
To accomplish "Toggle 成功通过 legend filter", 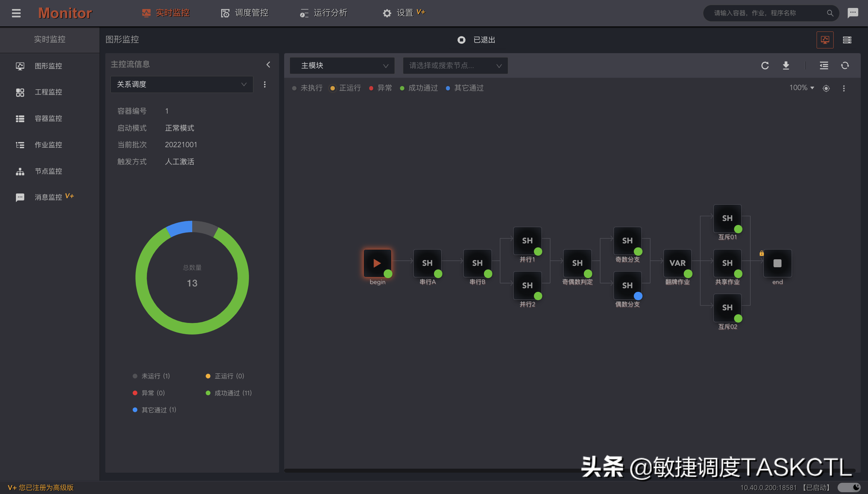I will 419,88.
